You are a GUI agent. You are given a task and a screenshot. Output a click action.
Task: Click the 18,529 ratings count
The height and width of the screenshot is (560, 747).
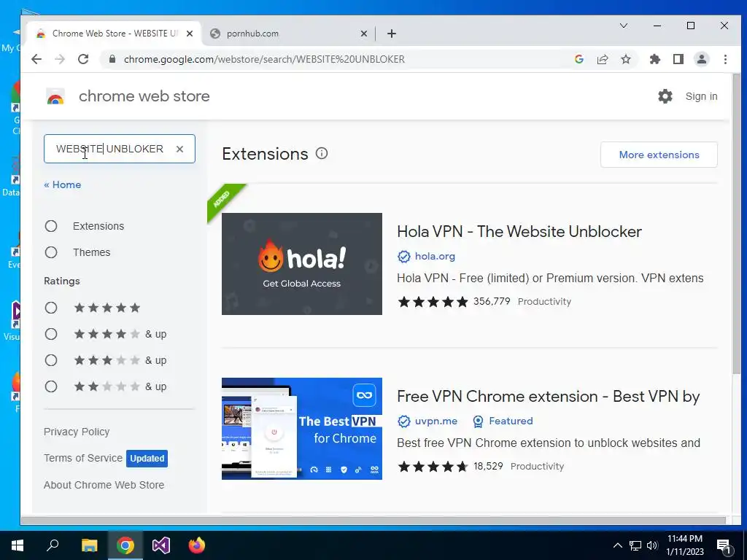pos(488,466)
